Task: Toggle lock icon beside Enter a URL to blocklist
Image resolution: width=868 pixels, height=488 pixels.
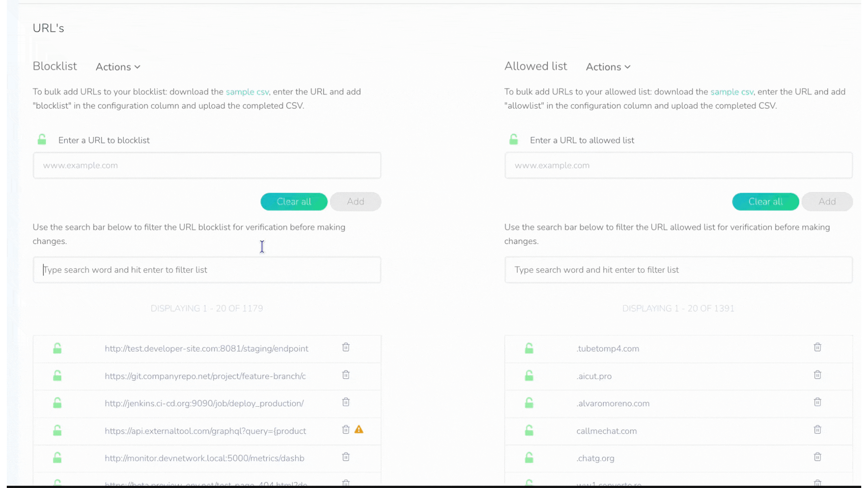Action: 42,140
